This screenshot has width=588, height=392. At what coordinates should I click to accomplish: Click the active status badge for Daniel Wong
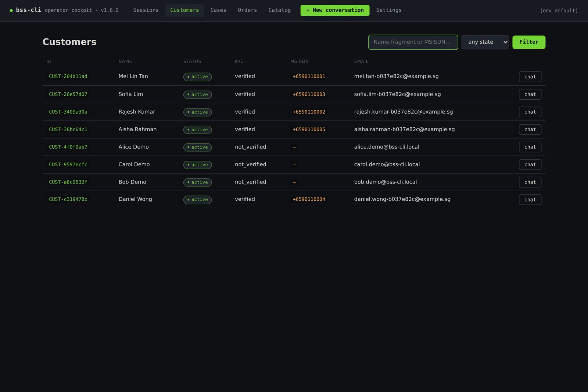198,200
